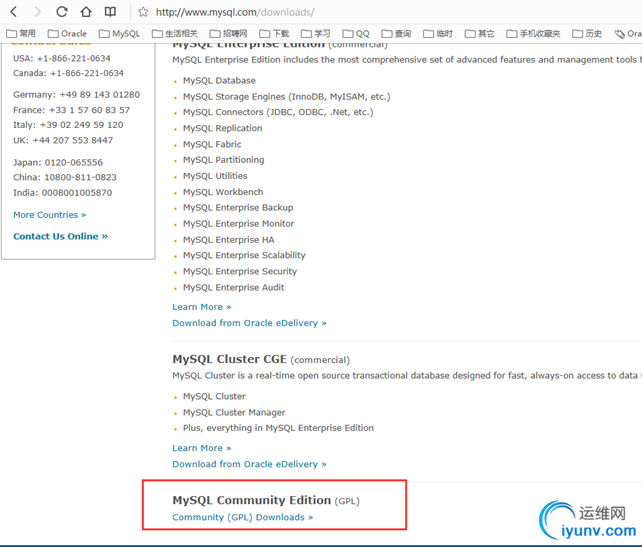Open the 临时 bookmarks folder
642x547 pixels.
[438, 34]
